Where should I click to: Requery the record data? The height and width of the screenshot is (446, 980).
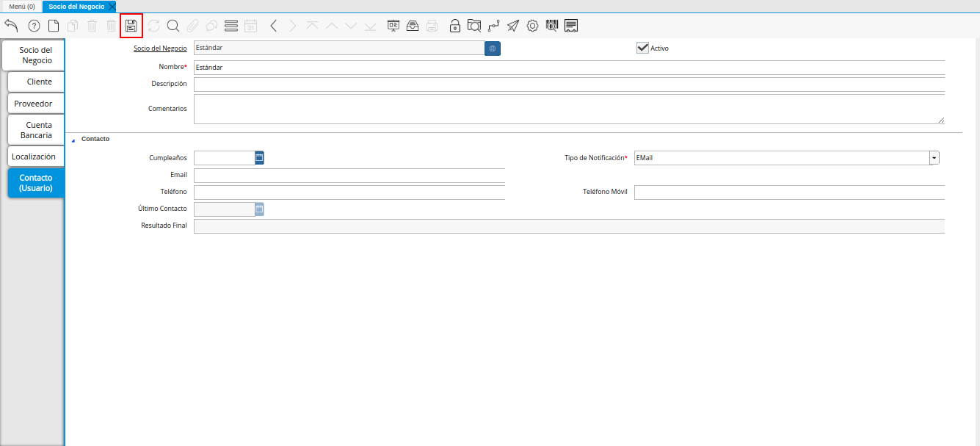153,25
